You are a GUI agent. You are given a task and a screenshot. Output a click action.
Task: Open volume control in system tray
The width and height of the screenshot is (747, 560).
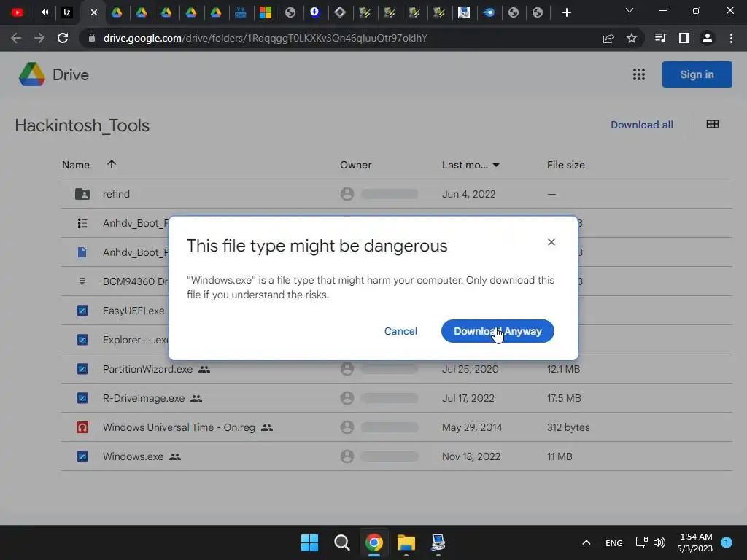point(659,542)
